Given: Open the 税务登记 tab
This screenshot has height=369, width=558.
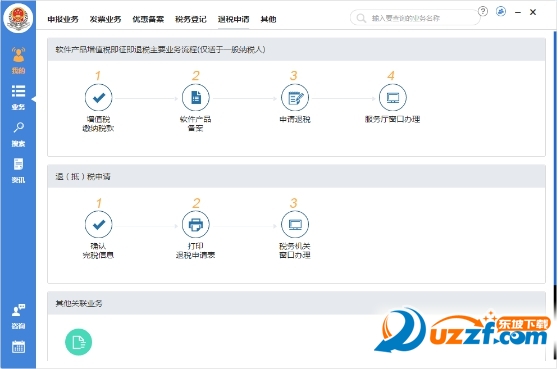Looking at the screenshot, I should point(191,19).
